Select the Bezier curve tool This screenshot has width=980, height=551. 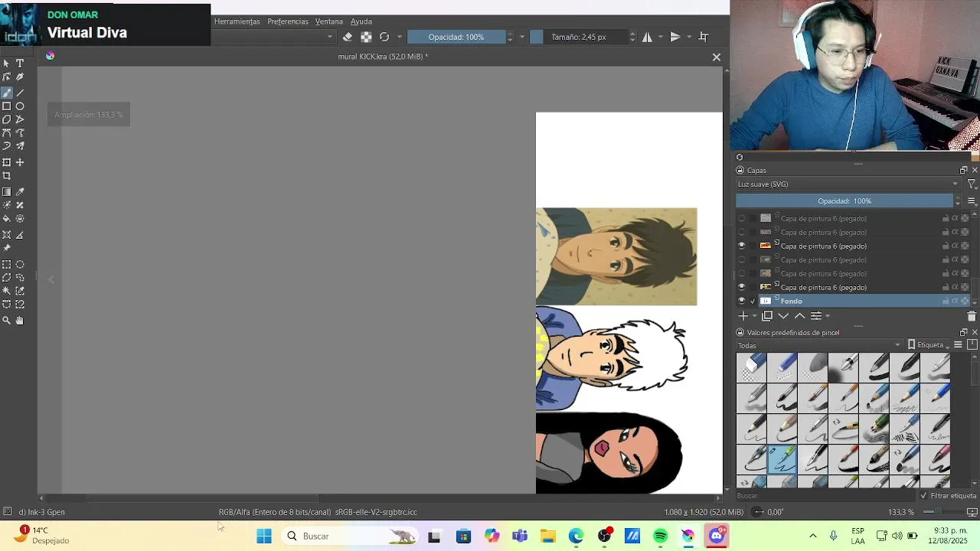(7, 133)
